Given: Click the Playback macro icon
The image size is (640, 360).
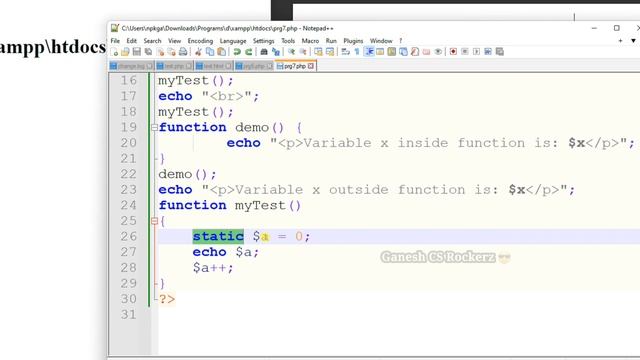Looking at the screenshot, I should click(476, 52).
